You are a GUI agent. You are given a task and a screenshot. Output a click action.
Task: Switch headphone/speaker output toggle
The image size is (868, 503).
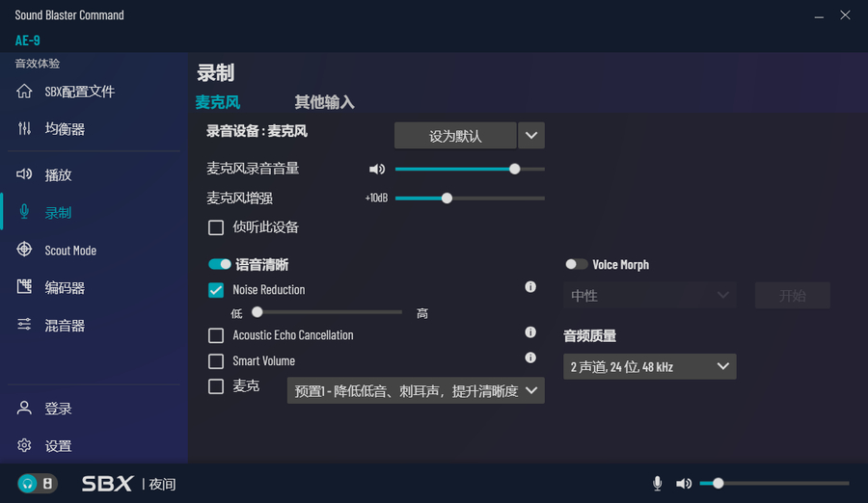(37, 484)
